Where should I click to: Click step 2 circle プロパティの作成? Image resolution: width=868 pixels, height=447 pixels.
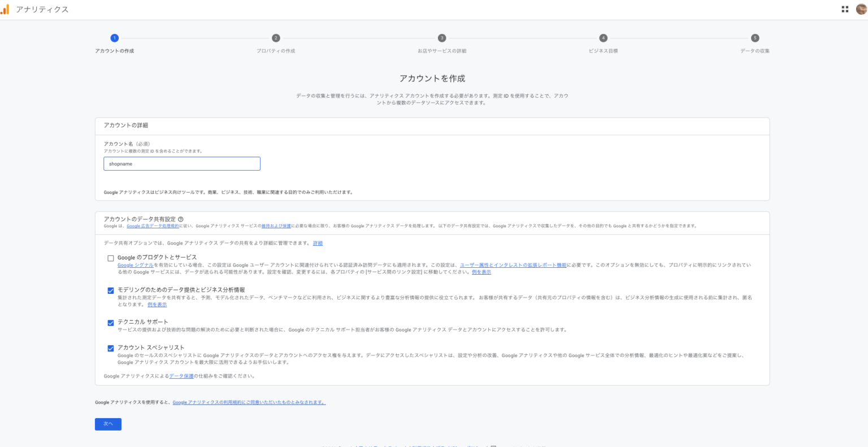pyautogui.click(x=276, y=38)
